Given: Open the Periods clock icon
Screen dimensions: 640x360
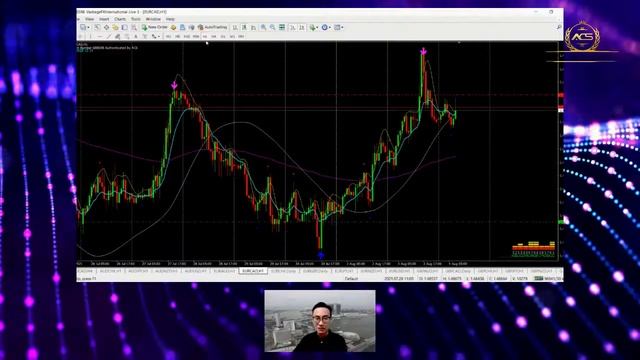Looking at the screenshot, I should [x=324, y=27].
